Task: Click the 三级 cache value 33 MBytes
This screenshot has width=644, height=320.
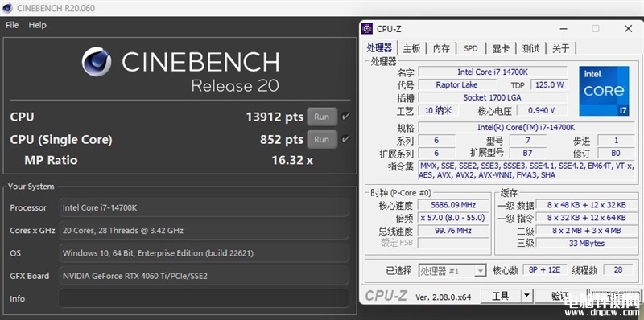Action: point(586,244)
